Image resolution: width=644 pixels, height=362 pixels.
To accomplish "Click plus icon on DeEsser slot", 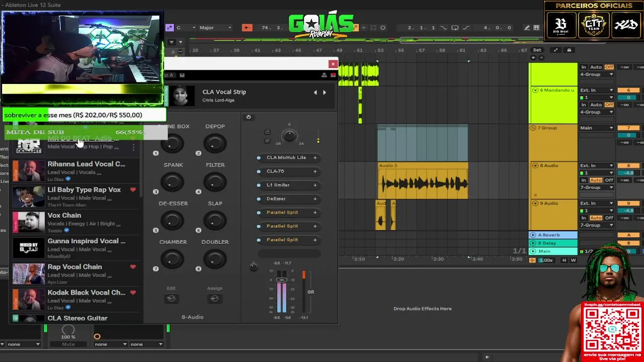I will coord(315,199).
